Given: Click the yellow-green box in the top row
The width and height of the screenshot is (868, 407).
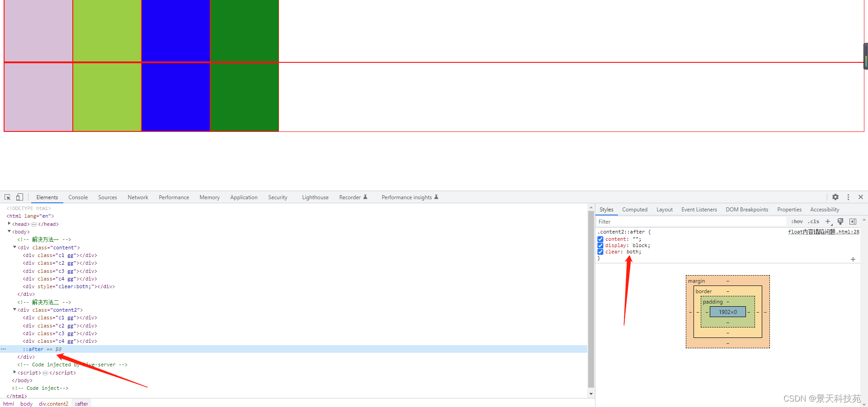Looking at the screenshot, I should point(107,31).
